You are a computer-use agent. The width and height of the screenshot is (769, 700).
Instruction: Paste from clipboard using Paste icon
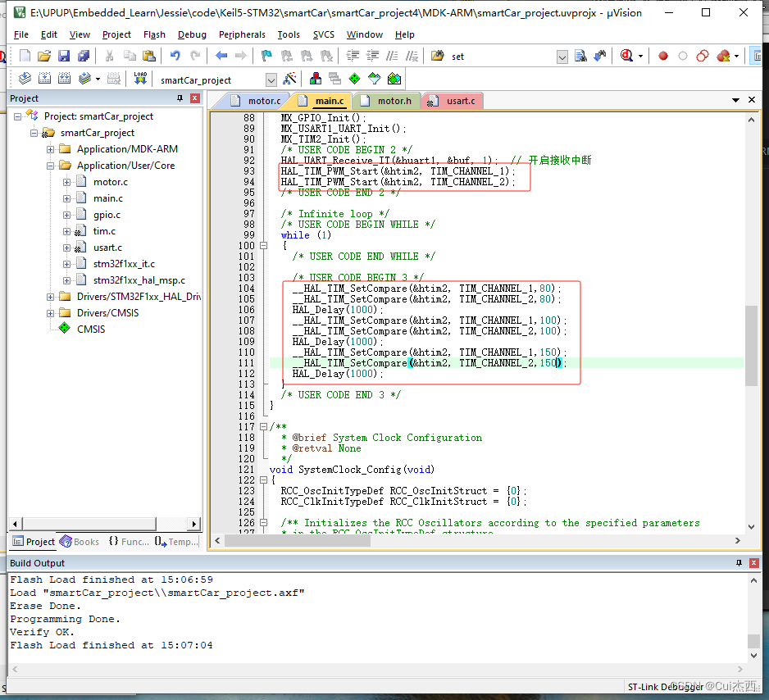[x=148, y=56]
